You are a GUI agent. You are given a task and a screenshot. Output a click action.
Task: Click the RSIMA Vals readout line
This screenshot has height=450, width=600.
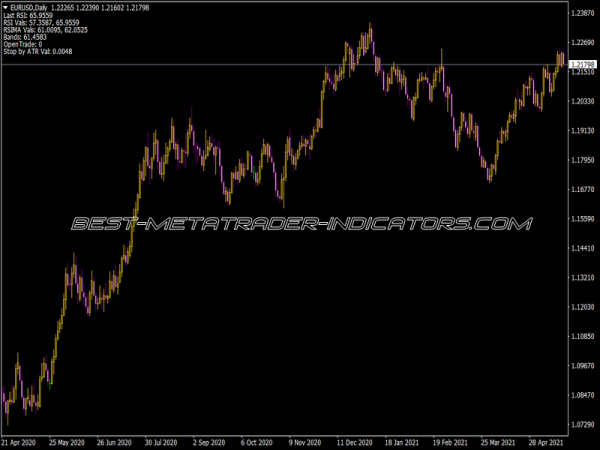point(46,31)
